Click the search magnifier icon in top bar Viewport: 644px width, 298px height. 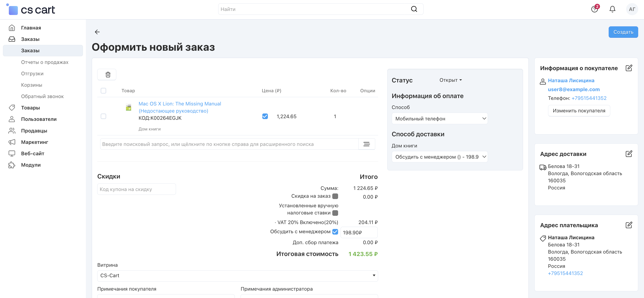click(414, 9)
